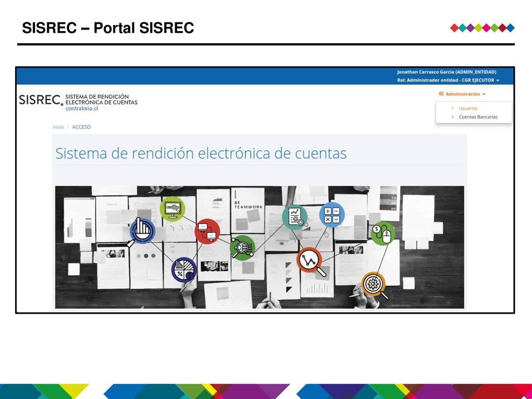Image resolution: width=532 pixels, height=399 pixels.
Task: Expand the Rol: Administrador entidad selector
Action: pos(448,80)
